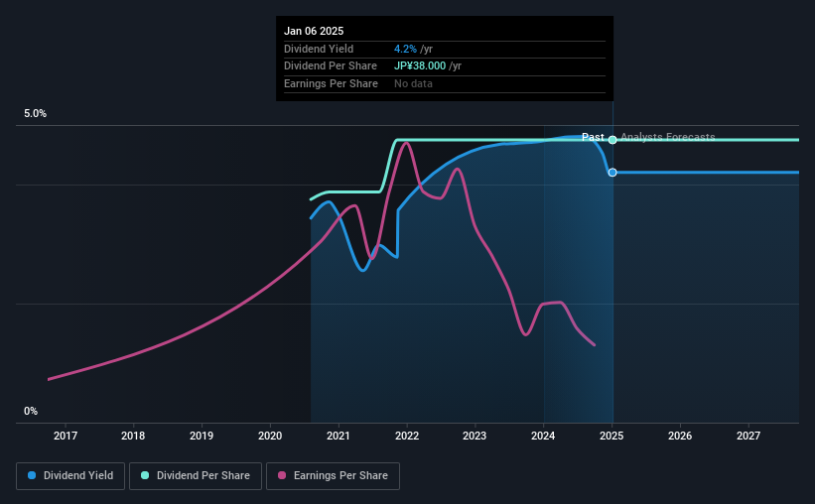
Task: Click the 'Dividend Per Share' tooltip row label
Action: click(x=331, y=66)
